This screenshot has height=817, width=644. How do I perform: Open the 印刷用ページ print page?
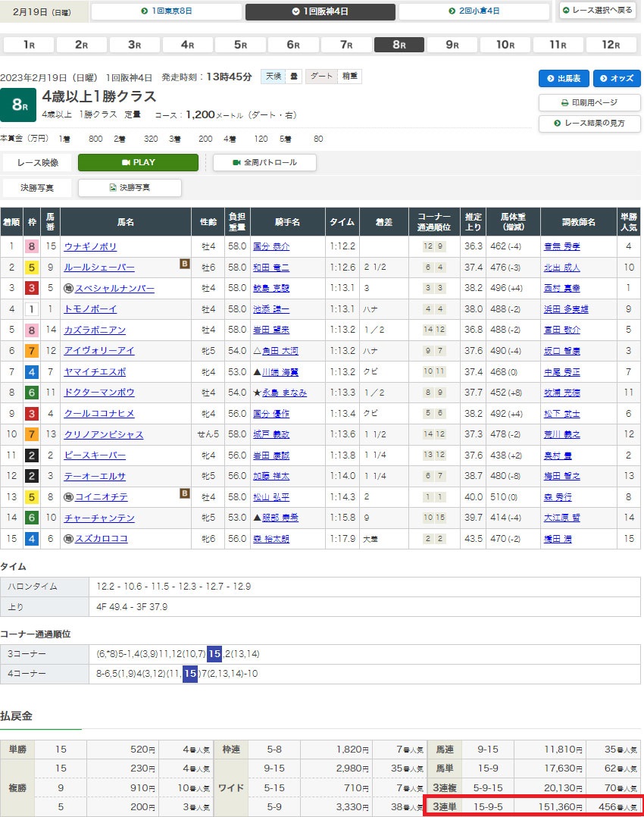(589, 102)
